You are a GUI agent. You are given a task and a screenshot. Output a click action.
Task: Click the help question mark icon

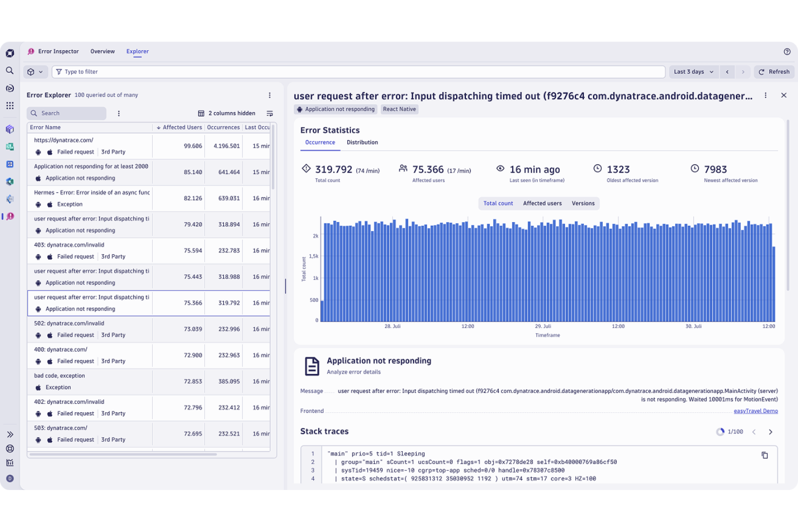point(786,52)
